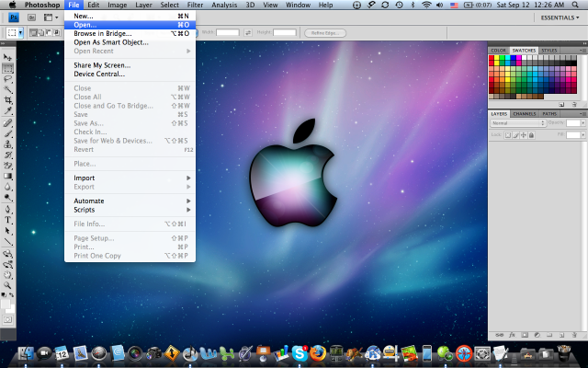This screenshot has height=368, width=588.
Task: Pick the pure yellow swatch in top row
Action: [x=496, y=58]
